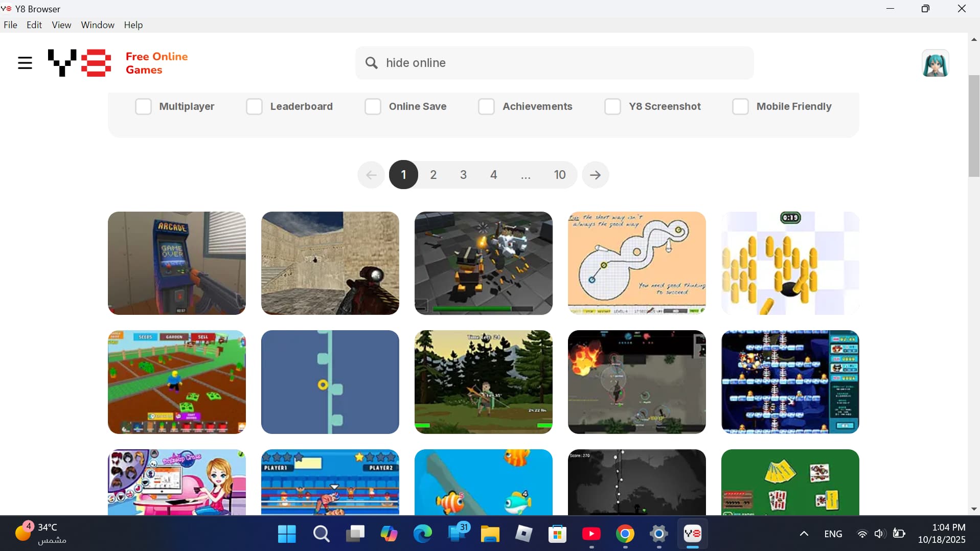The image size is (980, 551).
Task: Go to next results page arrow
Action: tap(595, 175)
